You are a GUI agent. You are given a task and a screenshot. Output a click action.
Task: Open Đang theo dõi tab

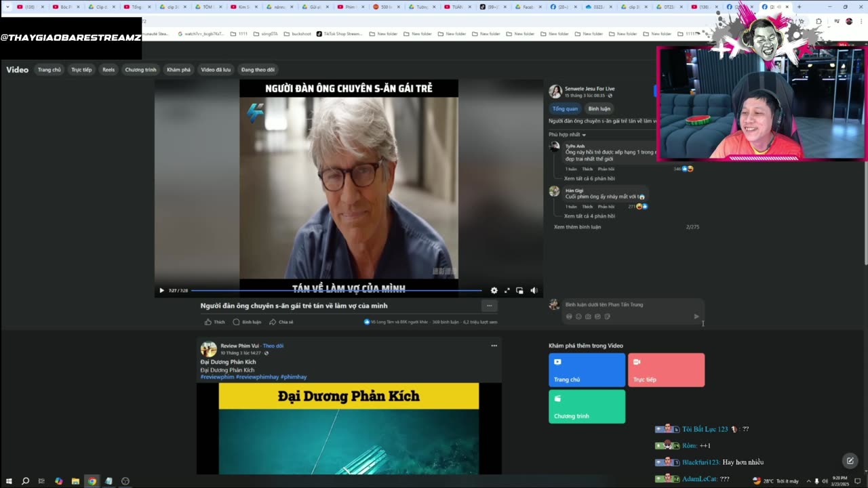tap(258, 70)
